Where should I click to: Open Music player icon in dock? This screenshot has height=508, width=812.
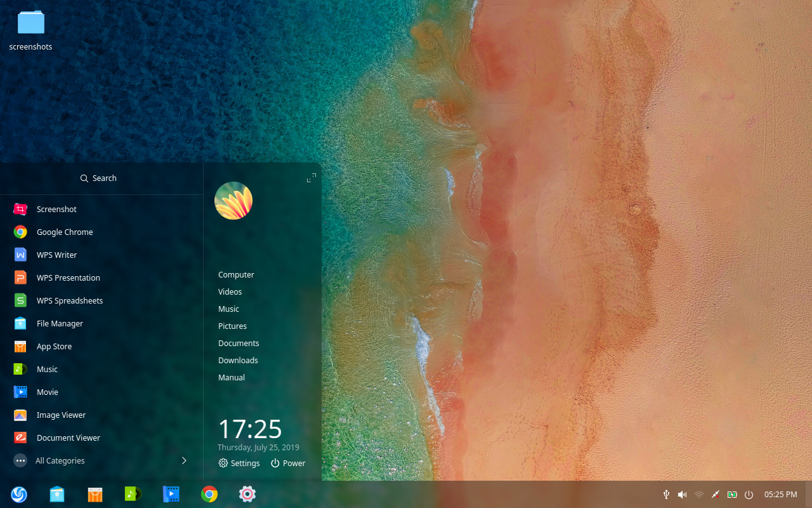point(133,494)
